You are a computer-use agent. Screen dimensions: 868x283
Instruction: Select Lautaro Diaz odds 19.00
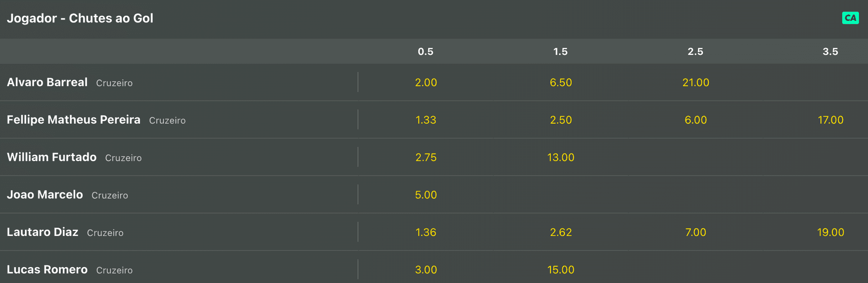point(830,232)
